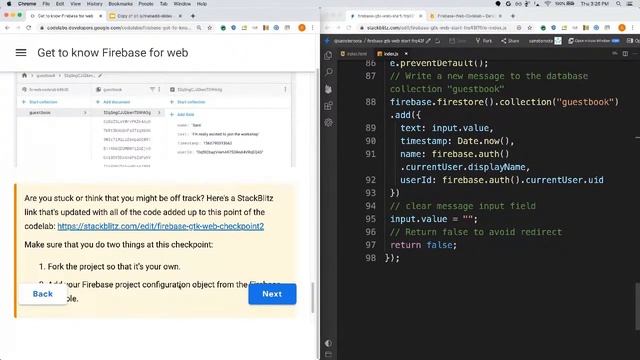Open the Chrome Edit menu
This screenshot has height=360, width=640.
(60, 4)
